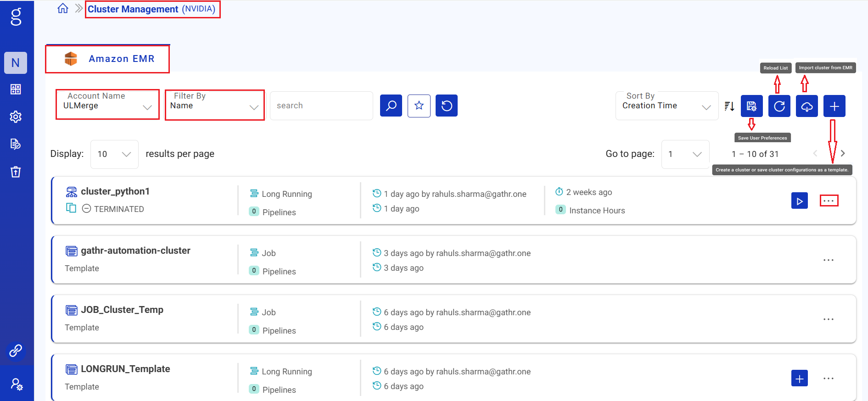Open the Filter By dropdown

[x=214, y=105]
